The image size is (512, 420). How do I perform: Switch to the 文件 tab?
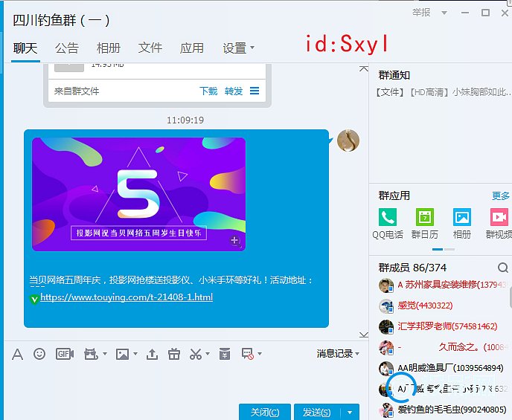point(150,48)
